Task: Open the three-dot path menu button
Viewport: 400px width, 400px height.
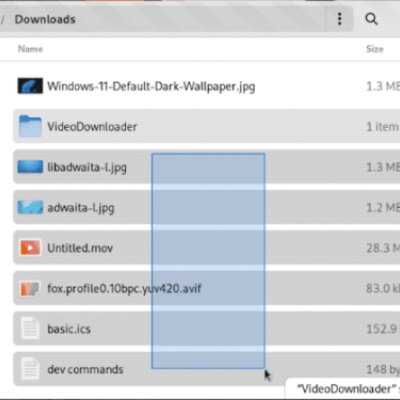Action: click(339, 19)
